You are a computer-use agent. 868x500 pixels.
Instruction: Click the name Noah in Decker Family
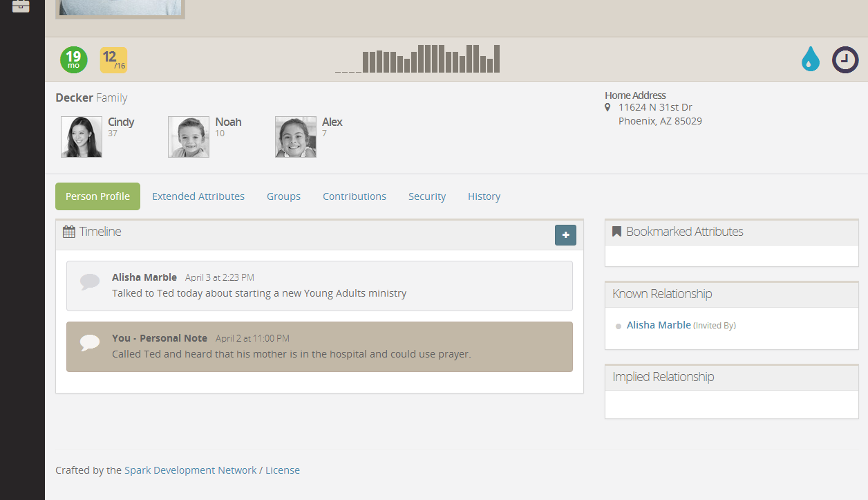(228, 122)
